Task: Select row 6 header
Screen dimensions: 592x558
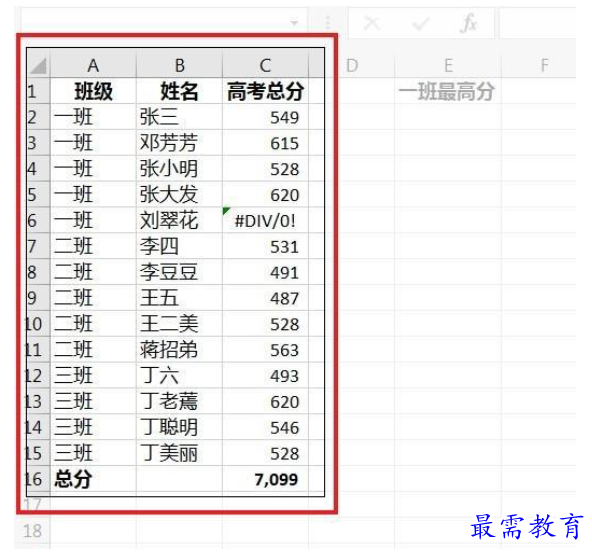Action: [x=38, y=220]
